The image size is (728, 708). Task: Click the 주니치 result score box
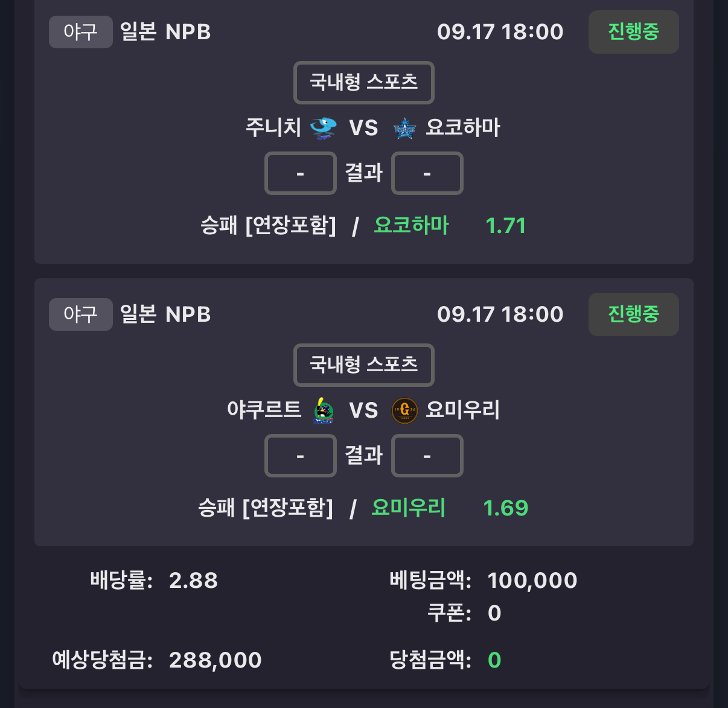301,173
